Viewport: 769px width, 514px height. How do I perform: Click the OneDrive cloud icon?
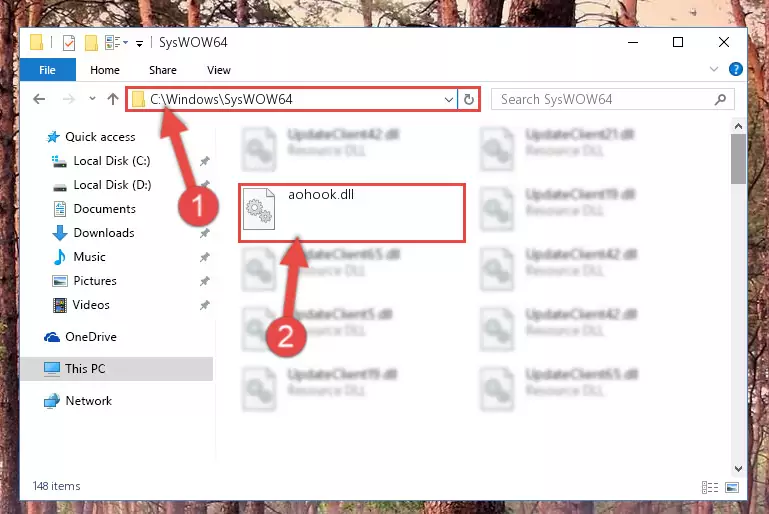point(52,337)
